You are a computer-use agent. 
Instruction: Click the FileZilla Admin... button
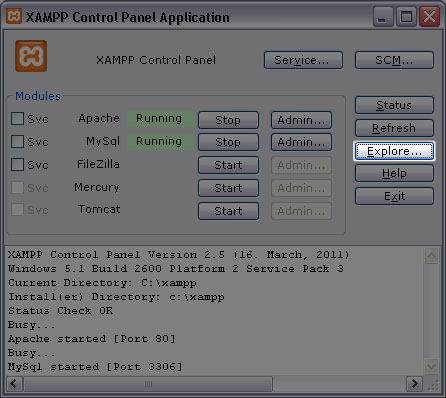(301, 165)
